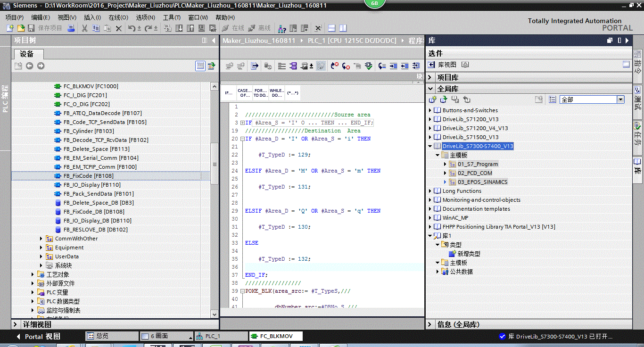Expand the 项目库 section
This screenshot has width=644, height=347.
pyautogui.click(x=431, y=77)
